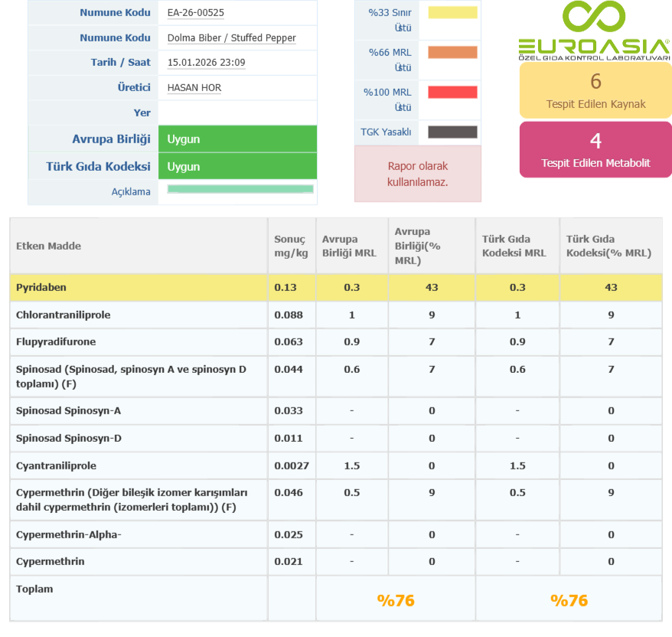
Task: Click the green Açıklama progress bar
Action: point(240,189)
